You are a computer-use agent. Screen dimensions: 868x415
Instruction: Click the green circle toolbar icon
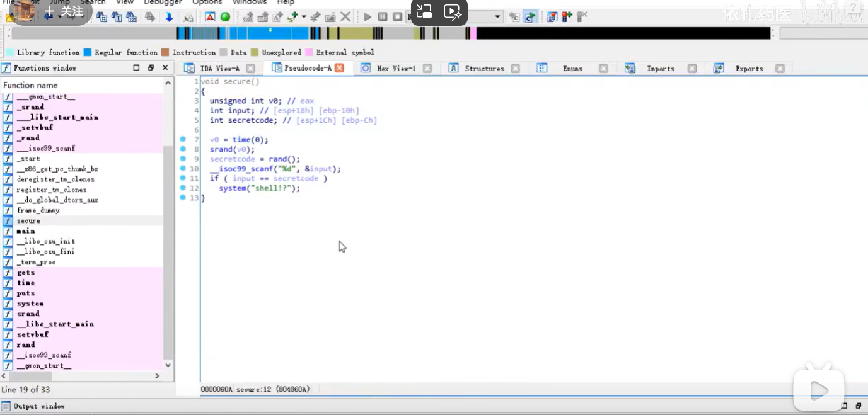coord(225,17)
